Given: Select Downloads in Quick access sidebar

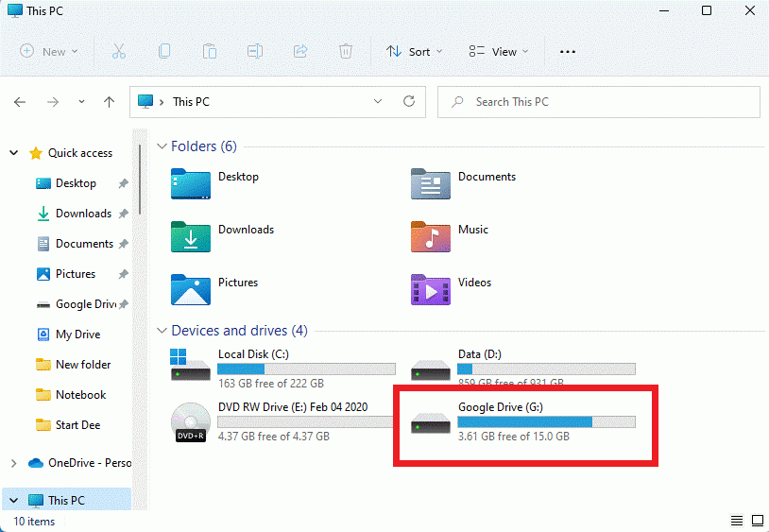Looking at the screenshot, I should coord(83,214).
